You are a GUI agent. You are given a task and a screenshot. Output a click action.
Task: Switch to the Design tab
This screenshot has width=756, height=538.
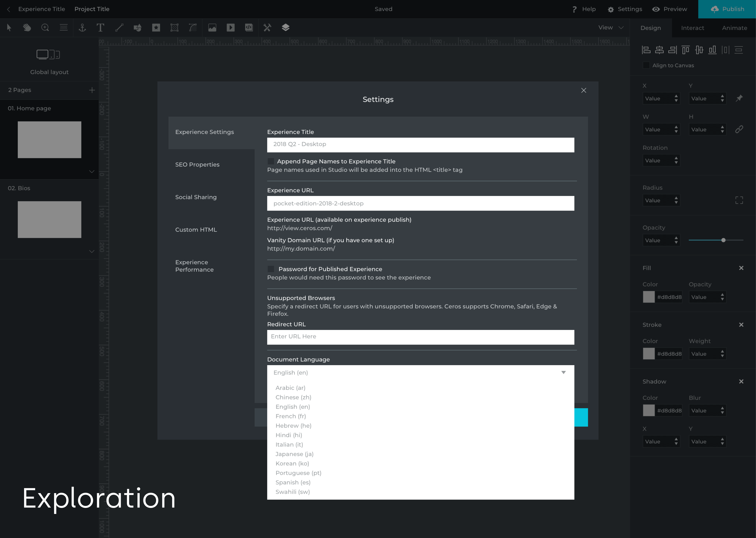pyautogui.click(x=651, y=28)
